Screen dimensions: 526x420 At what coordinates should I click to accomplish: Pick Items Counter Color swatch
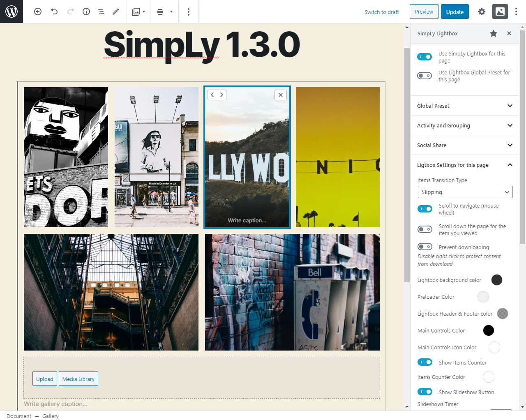click(x=489, y=377)
